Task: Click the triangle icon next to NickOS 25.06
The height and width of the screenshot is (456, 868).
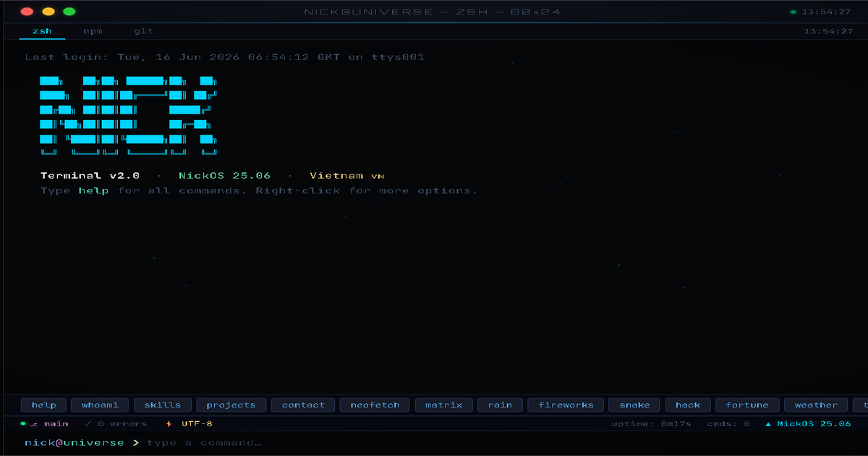Action: coord(768,424)
